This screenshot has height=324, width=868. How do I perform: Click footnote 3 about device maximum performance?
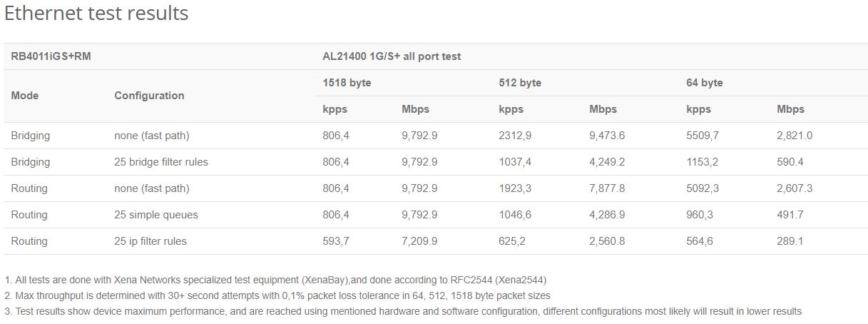click(x=403, y=311)
